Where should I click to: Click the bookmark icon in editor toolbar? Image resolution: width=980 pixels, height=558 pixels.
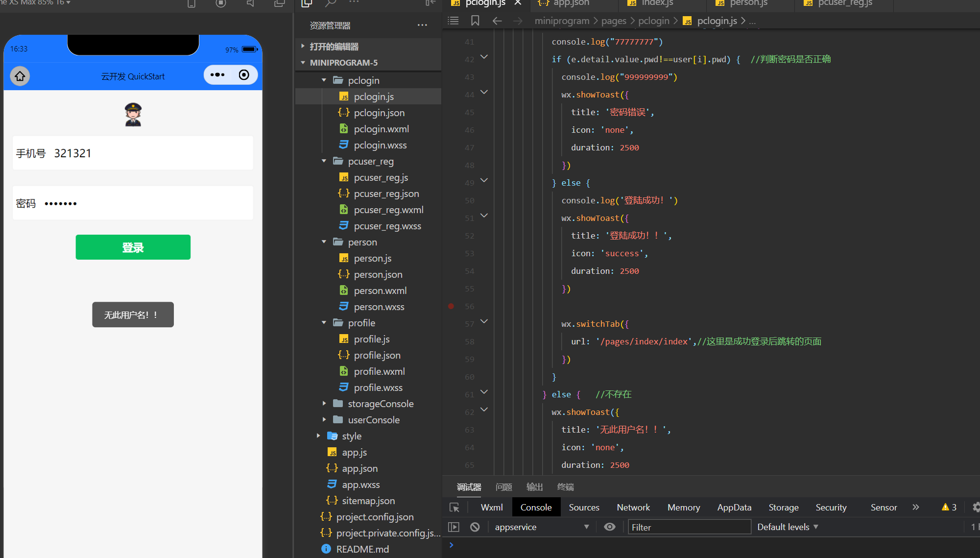475,21
